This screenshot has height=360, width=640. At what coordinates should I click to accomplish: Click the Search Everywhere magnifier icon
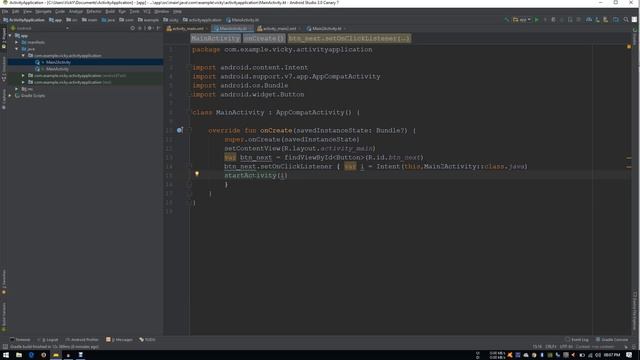[x=626, y=20]
